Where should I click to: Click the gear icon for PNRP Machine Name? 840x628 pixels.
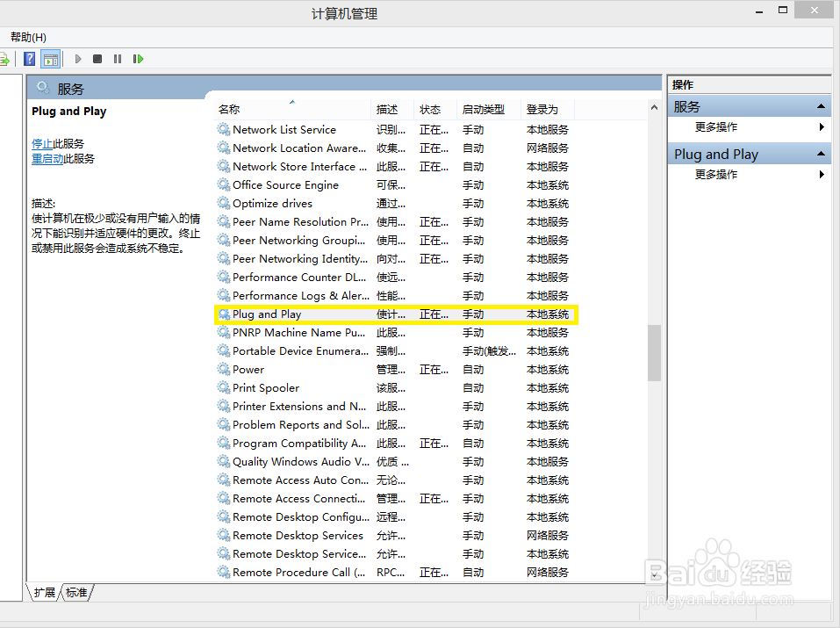[x=224, y=333]
